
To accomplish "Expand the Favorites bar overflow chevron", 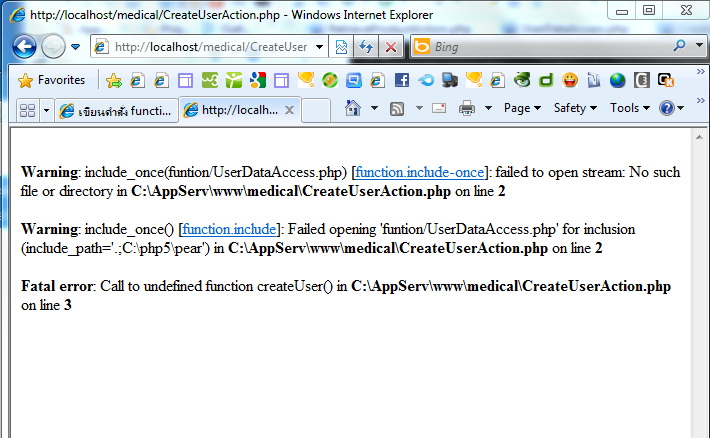I will (x=700, y=72).
